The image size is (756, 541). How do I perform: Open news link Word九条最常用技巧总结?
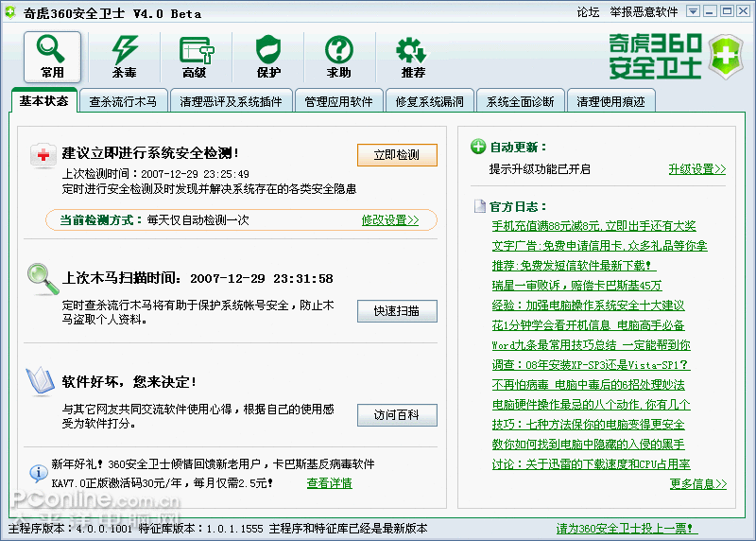(x=592, y=344)
